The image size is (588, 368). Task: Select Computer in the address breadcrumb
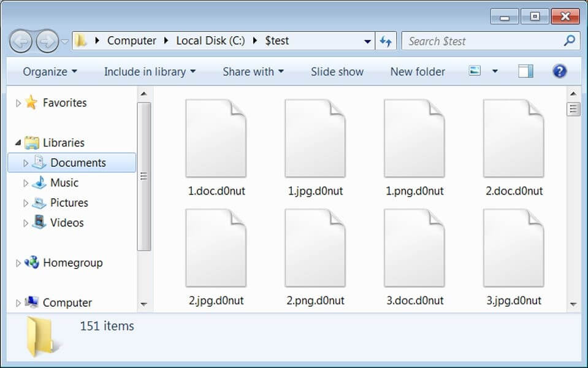[132, 40]
